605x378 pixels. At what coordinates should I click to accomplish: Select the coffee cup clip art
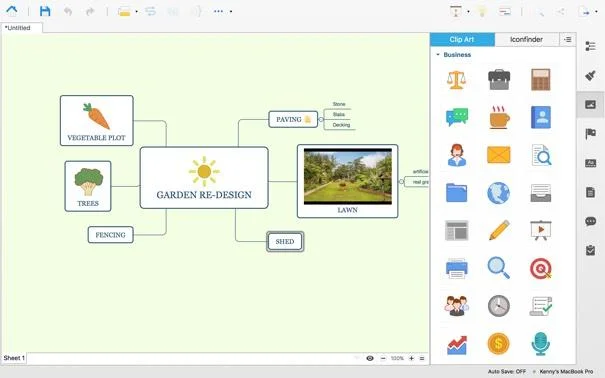[x=499, y=117]
